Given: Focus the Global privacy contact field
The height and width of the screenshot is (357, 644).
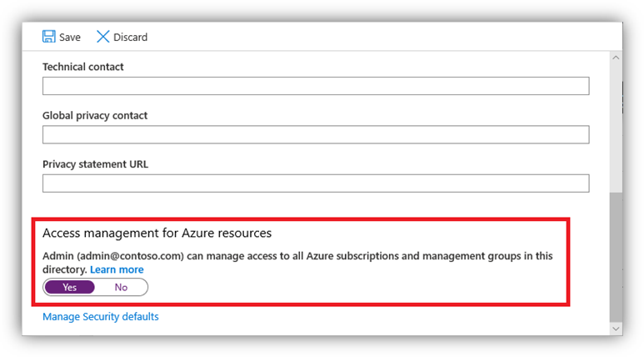Looking at the screenshot, I should pos(316,134).
